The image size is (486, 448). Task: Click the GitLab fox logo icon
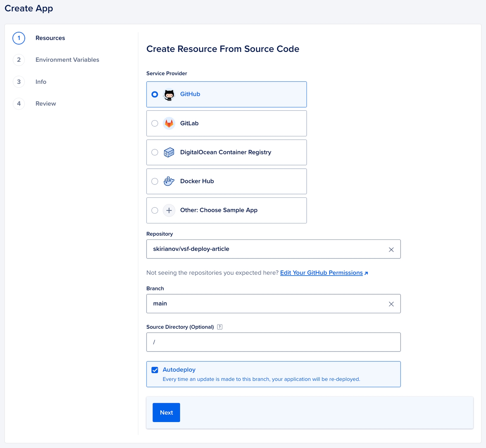pos(169,123)
